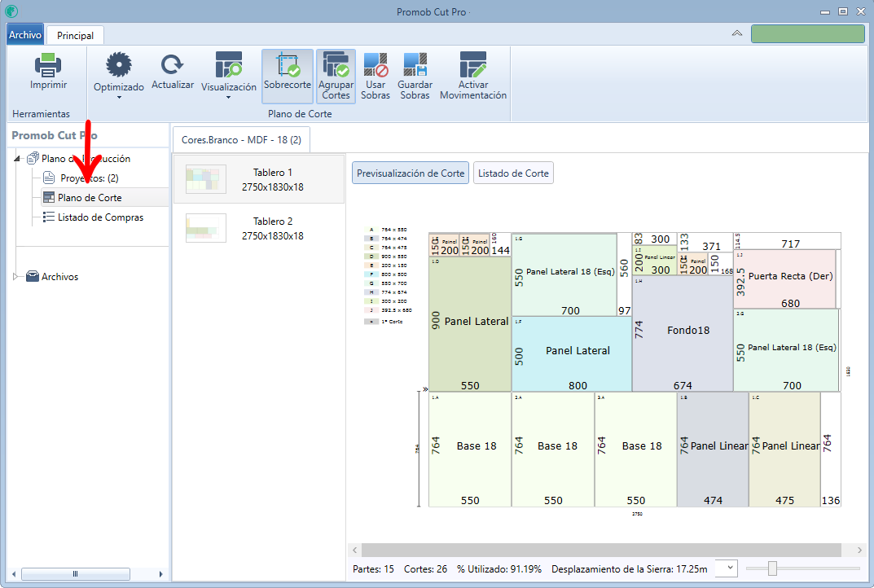Select the Tablero 2 thumbnail
Image resolution: width=874 pixels, height=588 pixels.
pos(259,228)
